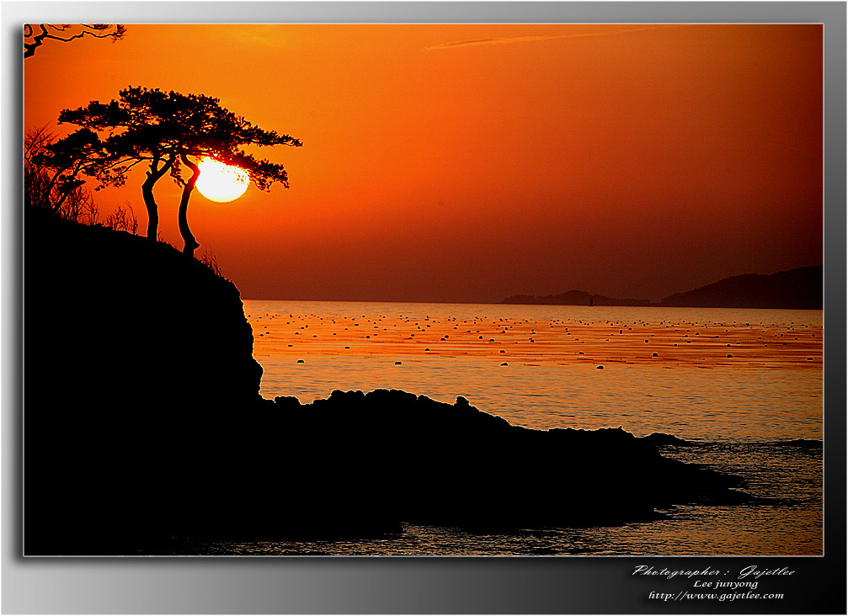Click the Lee junyong name text

(x=725, y=584)
